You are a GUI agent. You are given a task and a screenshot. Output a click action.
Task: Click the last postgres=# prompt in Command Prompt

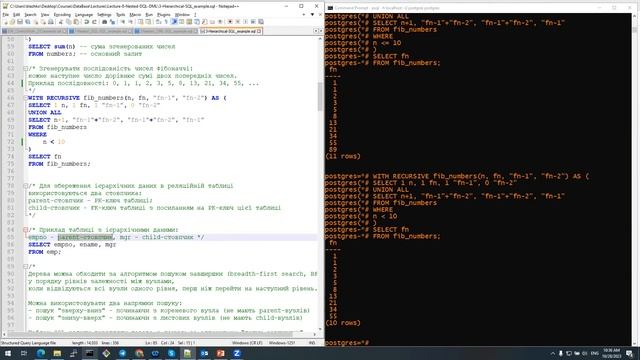pyautogui.click(x=347, y=343)
